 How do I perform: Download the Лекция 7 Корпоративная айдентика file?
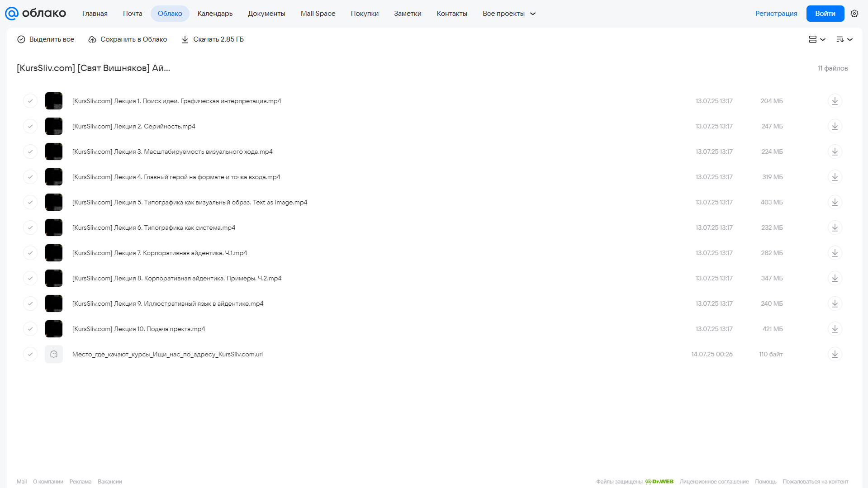(835, 253)
